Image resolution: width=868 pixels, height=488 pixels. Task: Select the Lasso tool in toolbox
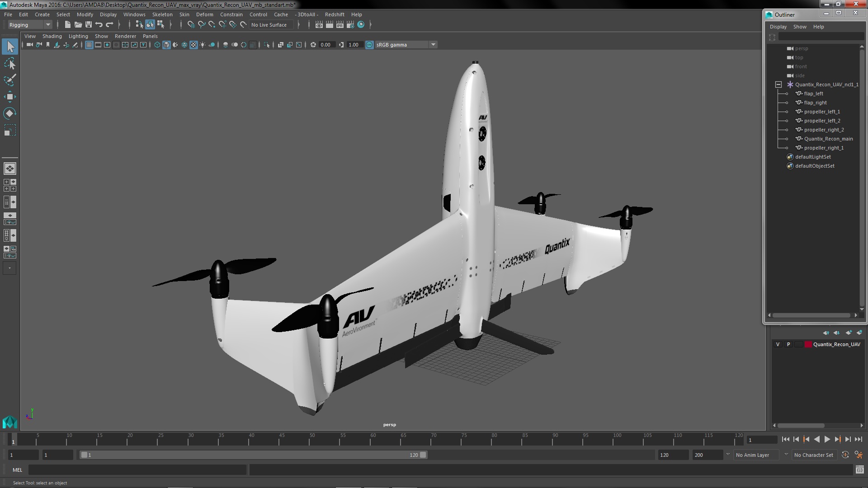(10, 63)
